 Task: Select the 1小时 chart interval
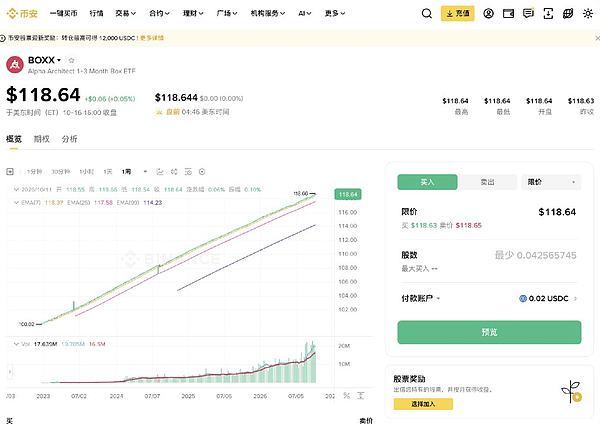pyautogui.click(x=86, y=172)
